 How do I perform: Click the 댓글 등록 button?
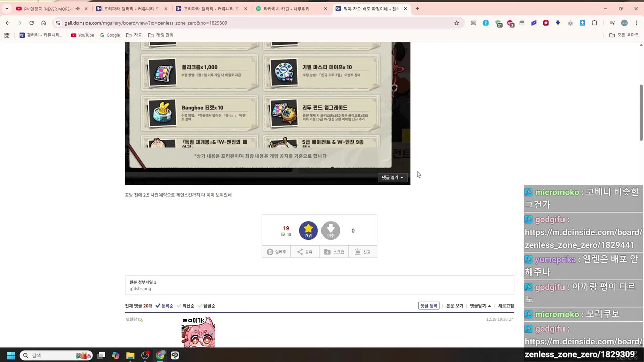tap(429, 306)
